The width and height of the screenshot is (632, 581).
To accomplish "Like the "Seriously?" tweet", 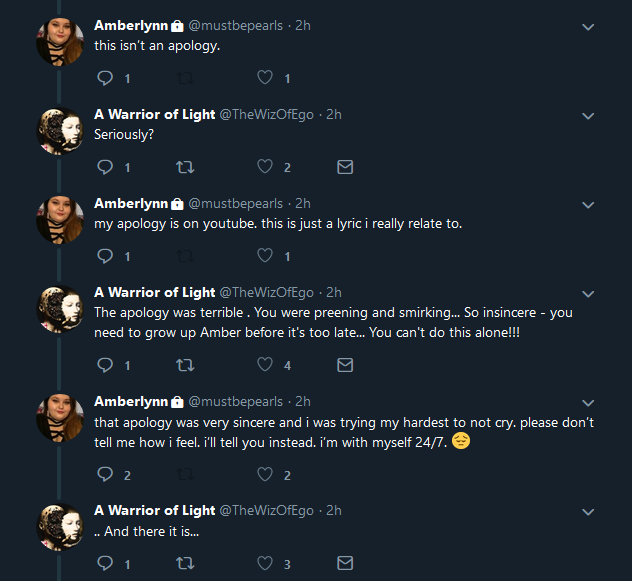I will (x=265, y=167).
